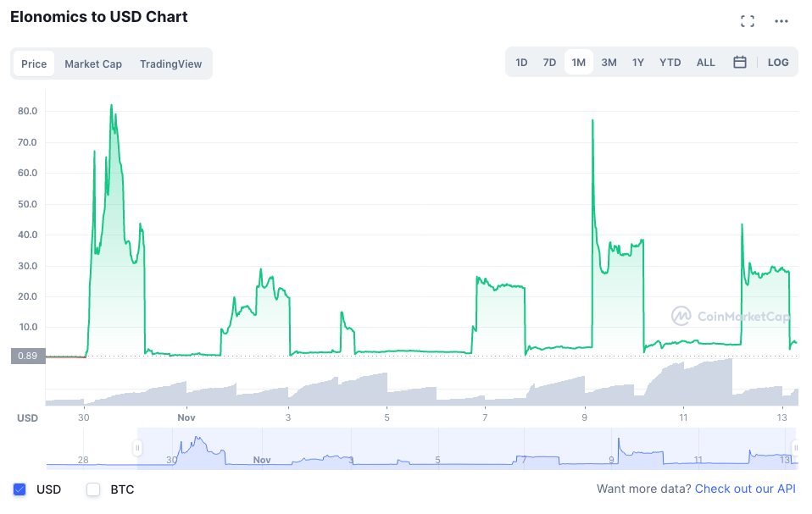This screenshot has width=812, height=514.
Task: Select the 3M time range
Action: click(609, 63)
